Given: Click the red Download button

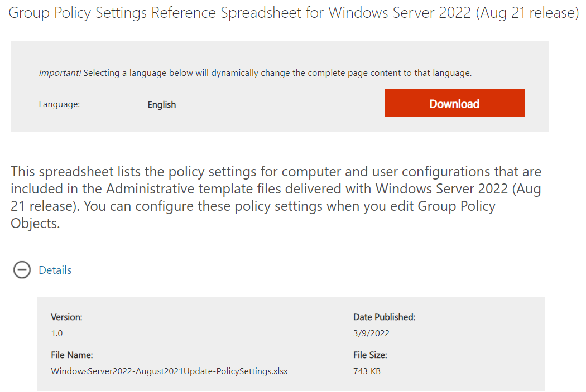Looking at the screenshot, I should coord(454,103).
